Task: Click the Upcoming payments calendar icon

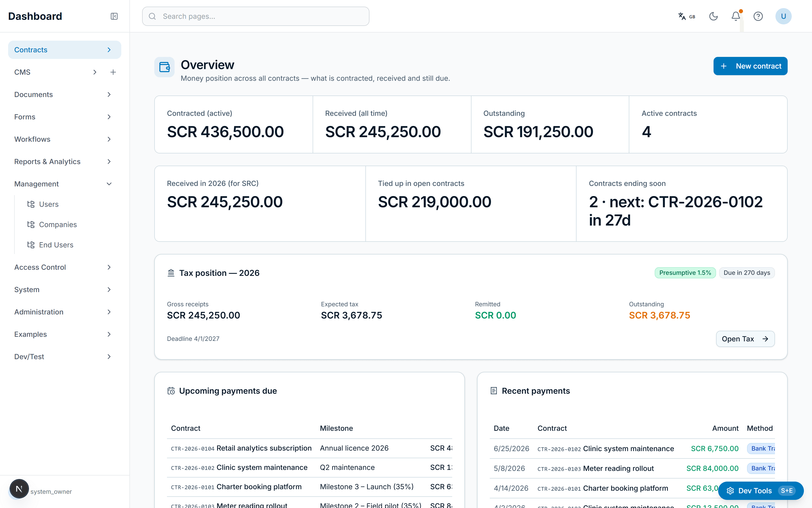Action: pyautogui.click(x=171, y=391)
